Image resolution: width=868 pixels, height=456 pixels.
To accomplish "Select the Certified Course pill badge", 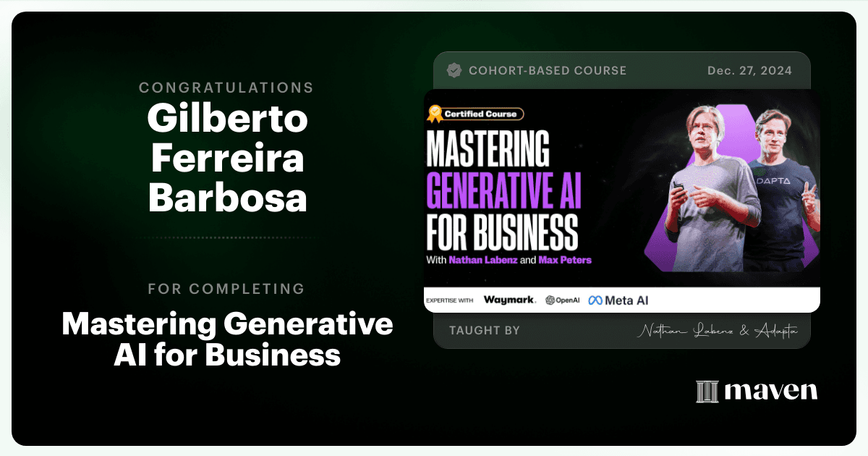I will [475, 114].
